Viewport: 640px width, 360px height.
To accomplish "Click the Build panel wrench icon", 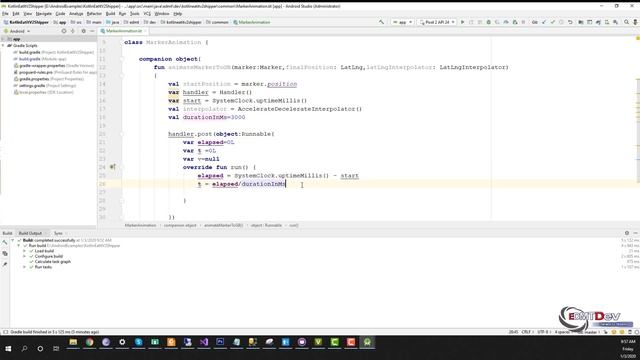I will coord(5,243).
